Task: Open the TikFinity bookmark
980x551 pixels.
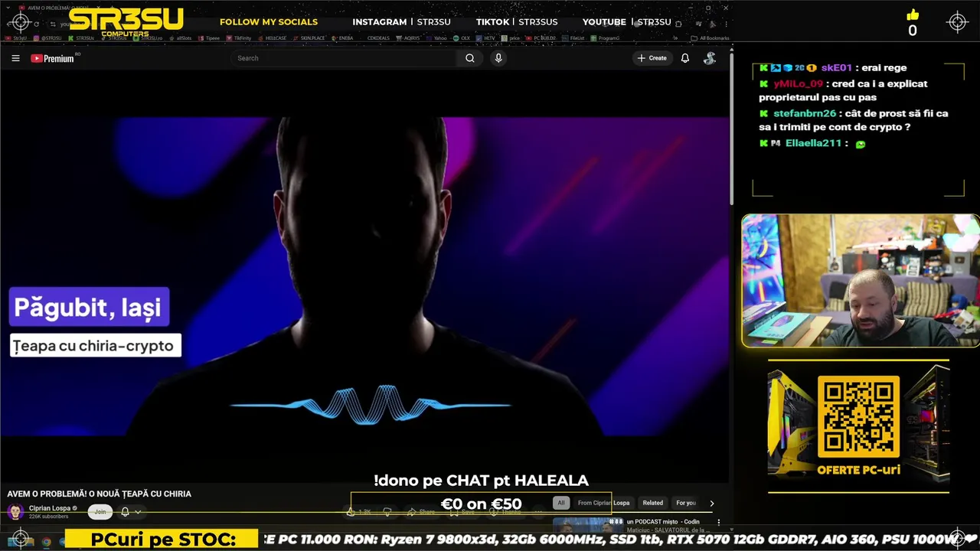Action: 239,37
